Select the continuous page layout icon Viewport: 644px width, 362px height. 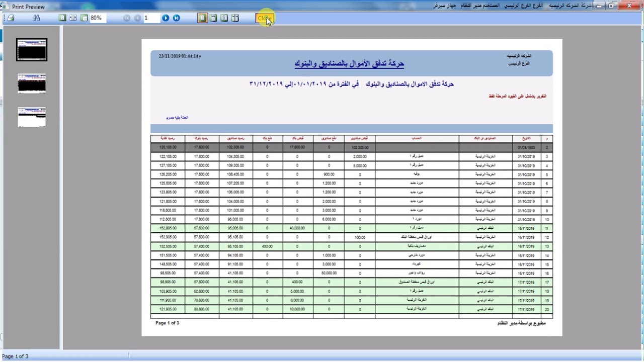coord(214,18)
